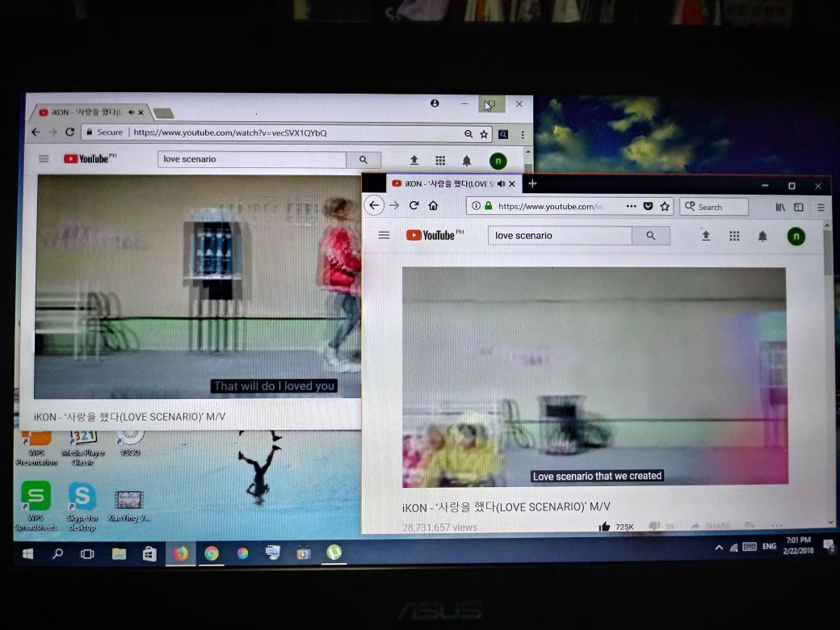Go to the Firefox home page
The width and height of the screenshot is (840, 630).
pyautogui.click(x=434, y=206)
